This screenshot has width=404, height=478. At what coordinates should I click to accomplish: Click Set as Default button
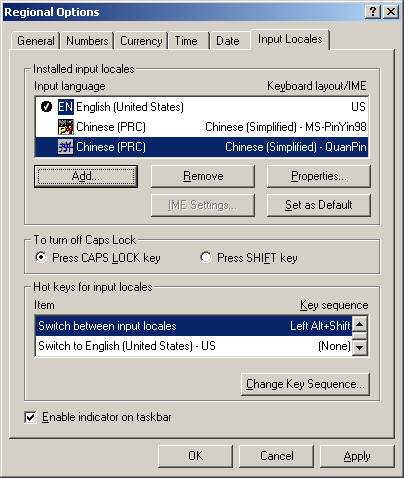pyautogui.click(x=319, y=205)
